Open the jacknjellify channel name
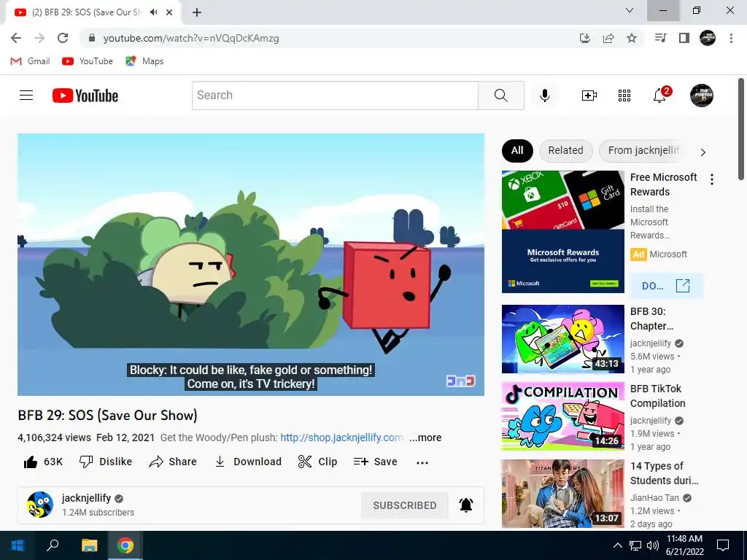747x560 pixels. [86, 498]
